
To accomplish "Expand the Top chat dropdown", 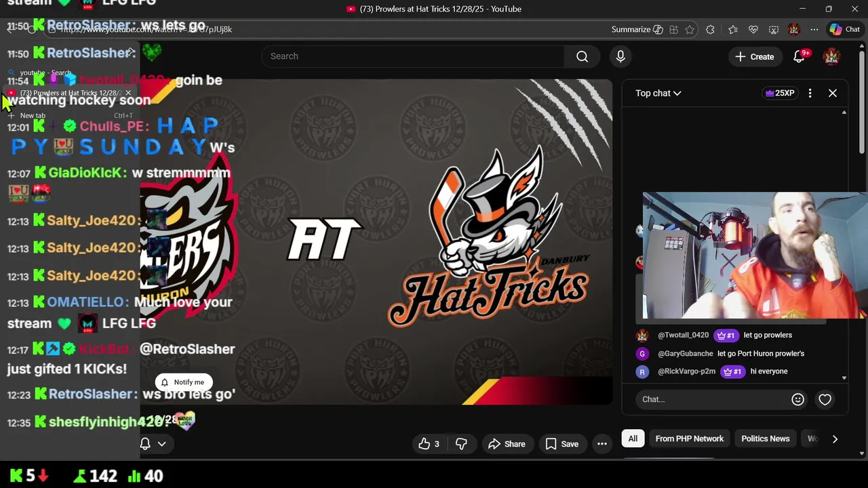I will coord(658,93).
